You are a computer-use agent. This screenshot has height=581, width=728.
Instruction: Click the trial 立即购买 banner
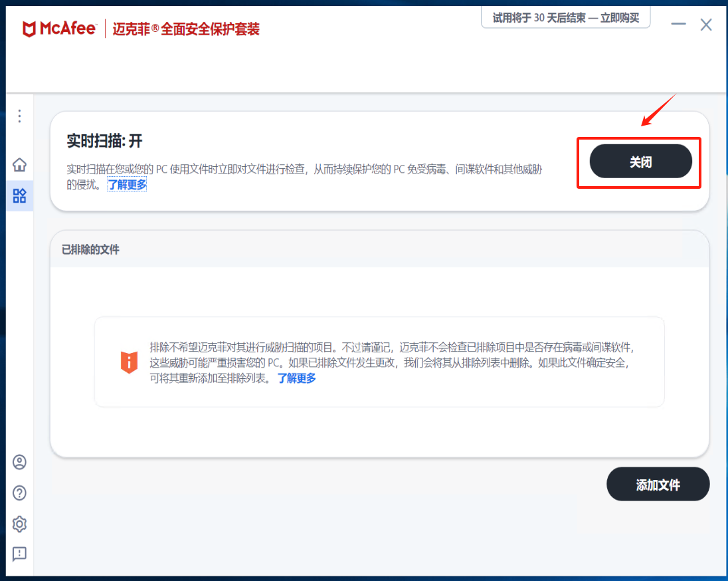[x=565, y=18]
